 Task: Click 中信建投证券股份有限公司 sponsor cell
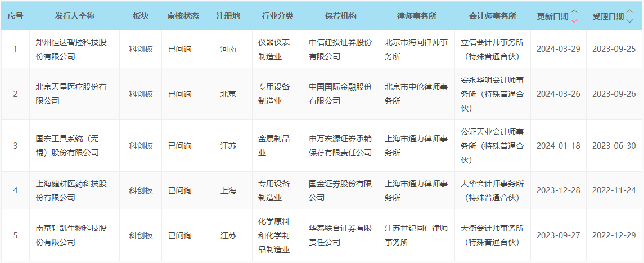coord(340,50)
